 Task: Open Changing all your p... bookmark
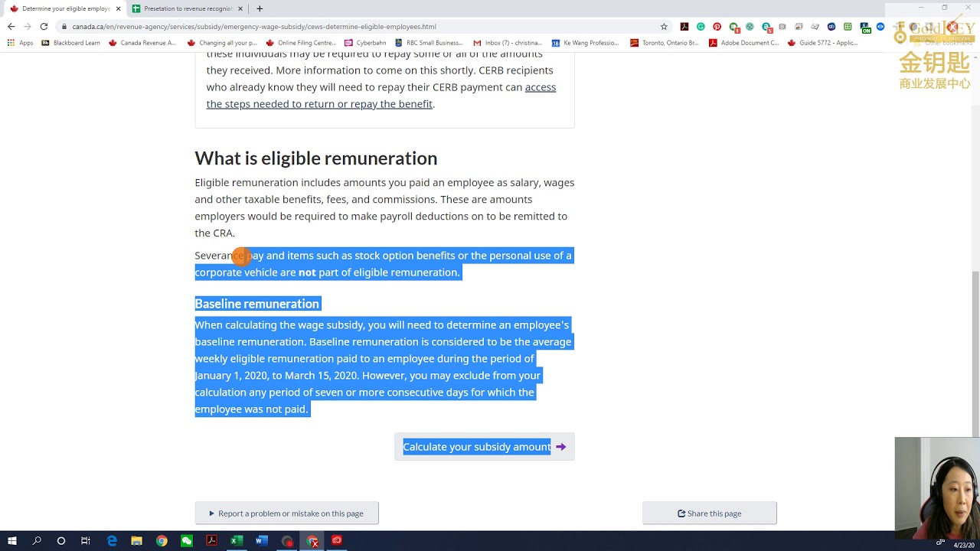(222, 43)
